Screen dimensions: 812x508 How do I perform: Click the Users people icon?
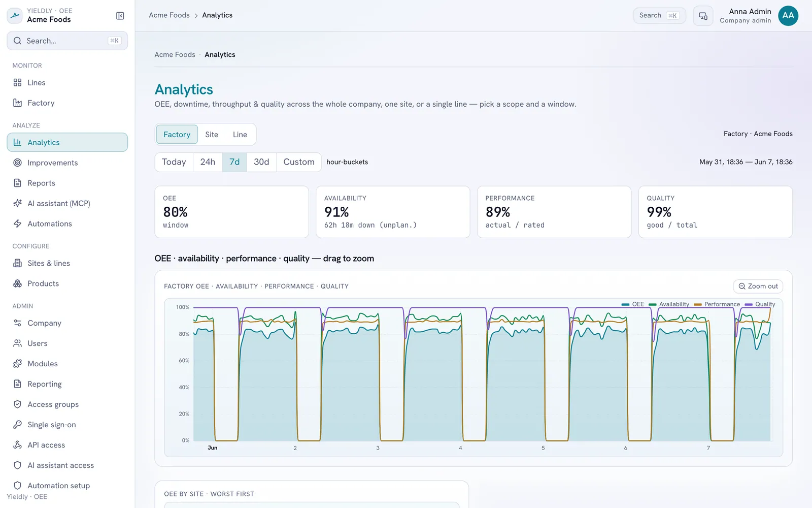(17, 343)
